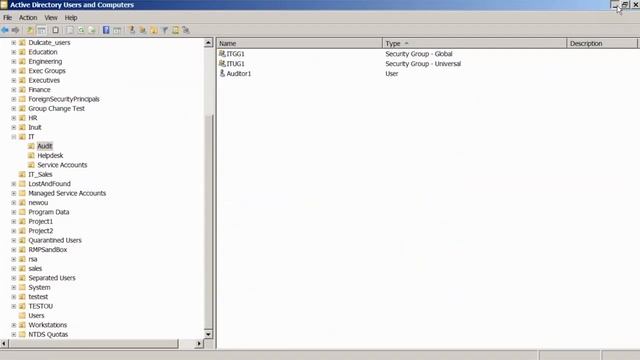
Task: Create a new organizational unit via toolbar
Action: coord(153,30)
